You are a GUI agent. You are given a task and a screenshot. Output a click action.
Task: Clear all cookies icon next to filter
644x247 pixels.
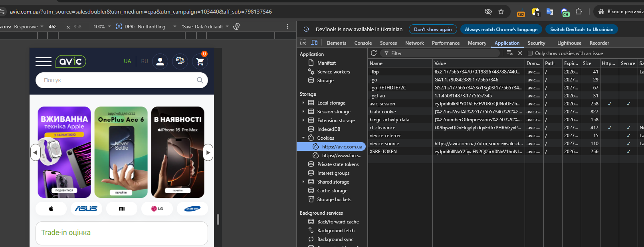509,53
